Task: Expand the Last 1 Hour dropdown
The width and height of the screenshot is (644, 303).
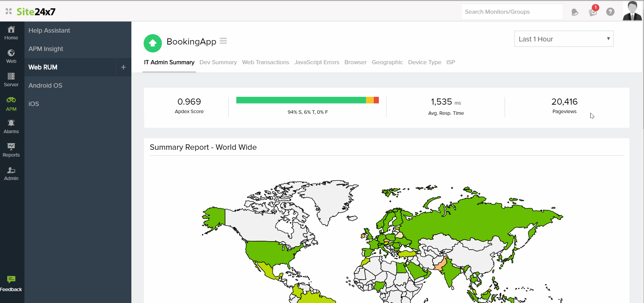Action: pos(564,39)
